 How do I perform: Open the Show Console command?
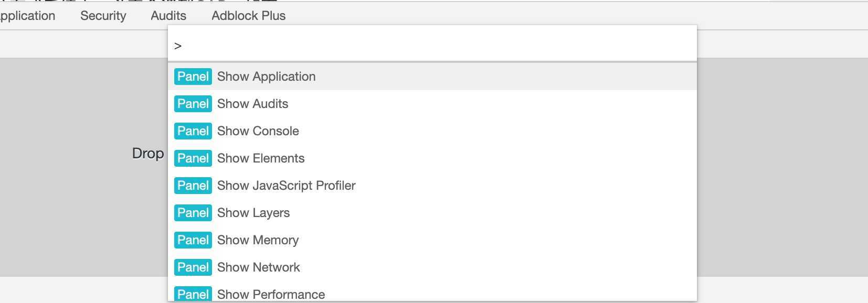click(x=258, y=131)
